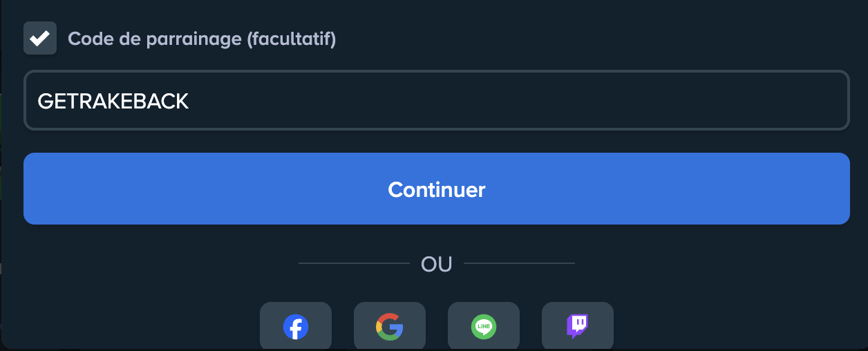The height and width of the screenshot is (351, 868).
Task: Click the GETRAKEBACK text in the field
Action: click(x=113, y=102)
